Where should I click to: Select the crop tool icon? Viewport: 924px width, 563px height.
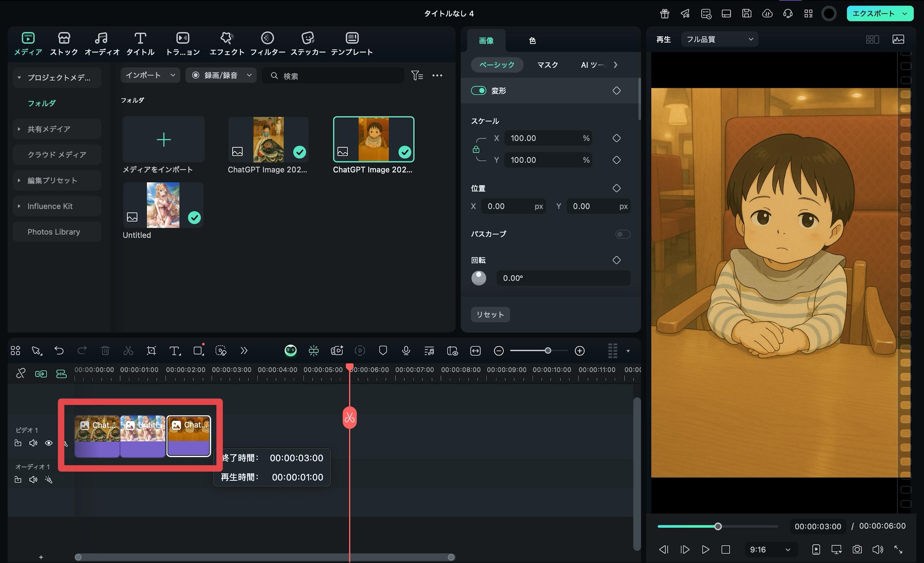[151, 351]
